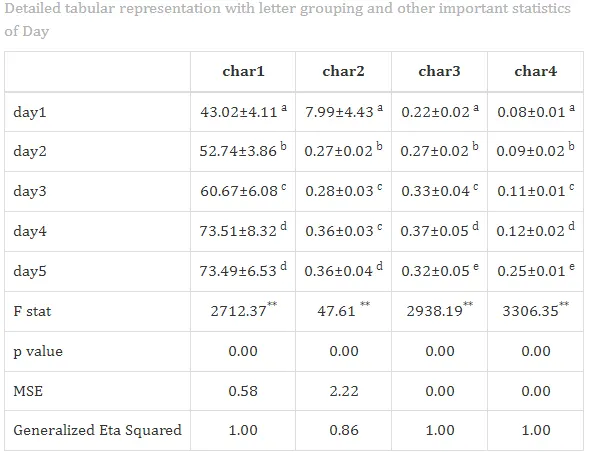The image size is (599, 454).
Task: Select the p value row label
Action: 38,351
